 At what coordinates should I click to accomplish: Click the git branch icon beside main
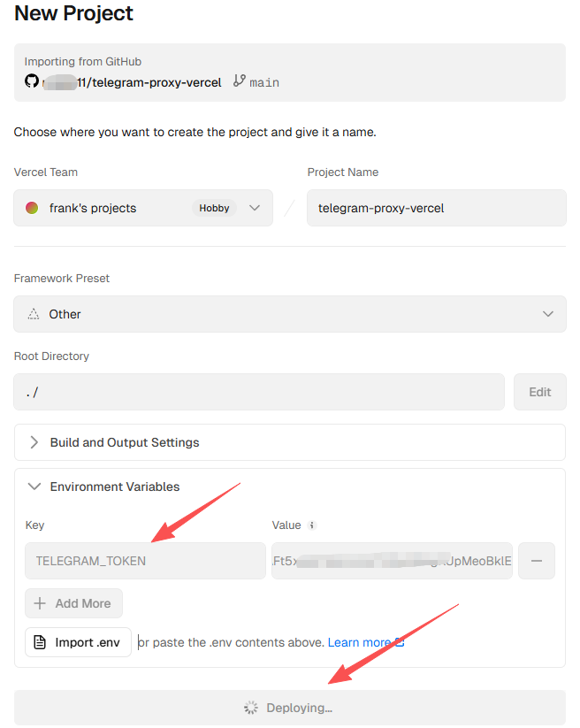pyautogui.click(x=239, y=81)
